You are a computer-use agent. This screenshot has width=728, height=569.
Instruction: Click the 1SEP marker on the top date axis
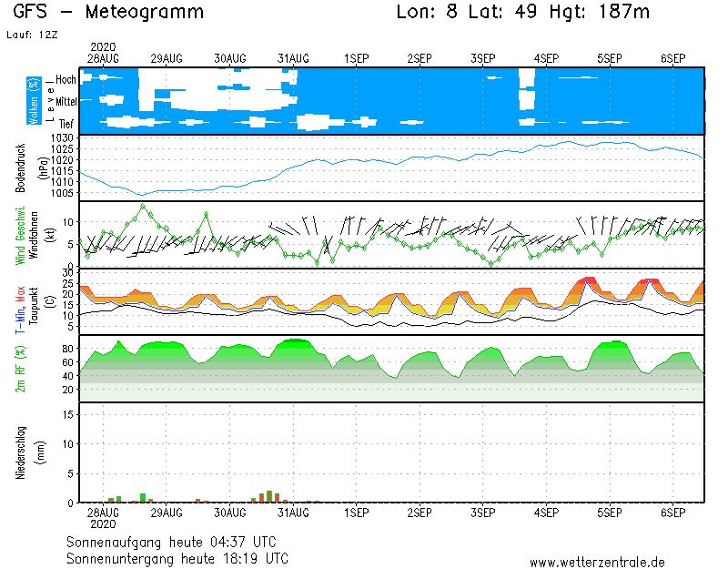click(x=356, y=58)
